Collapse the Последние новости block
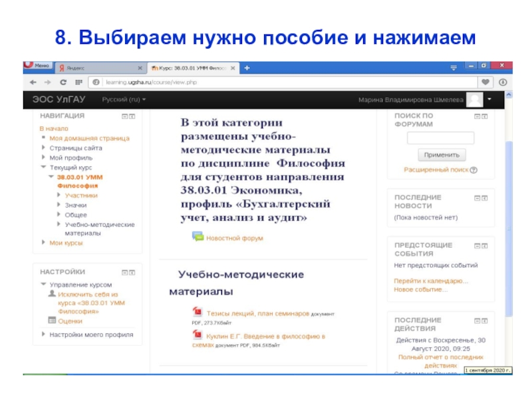 point(477,198)
